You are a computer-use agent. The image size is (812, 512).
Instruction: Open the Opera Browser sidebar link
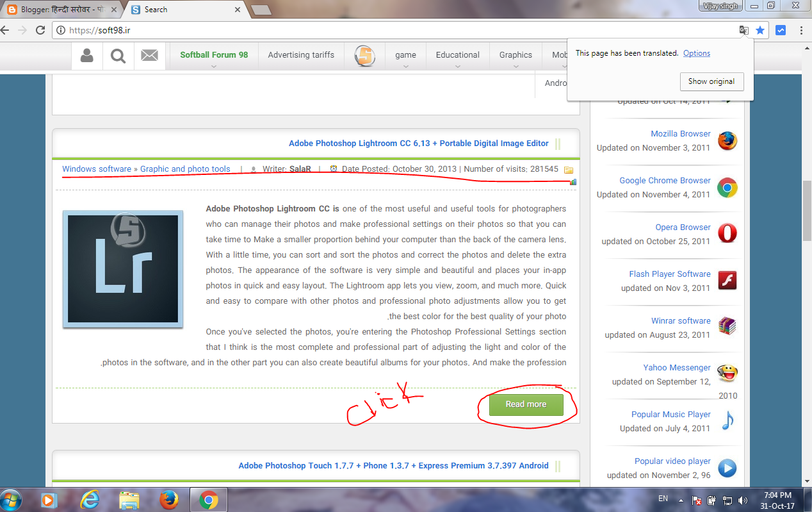pyautogui.click(x=683, y=227)
